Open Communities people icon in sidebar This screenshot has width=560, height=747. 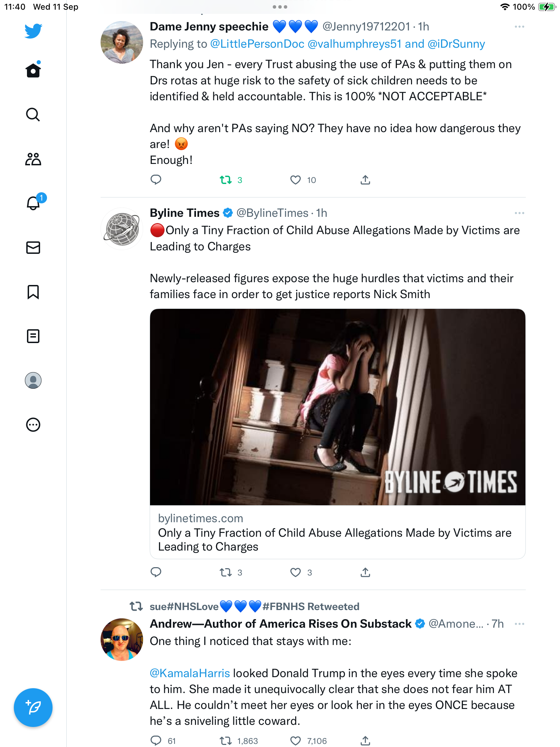tap(33, 159)
